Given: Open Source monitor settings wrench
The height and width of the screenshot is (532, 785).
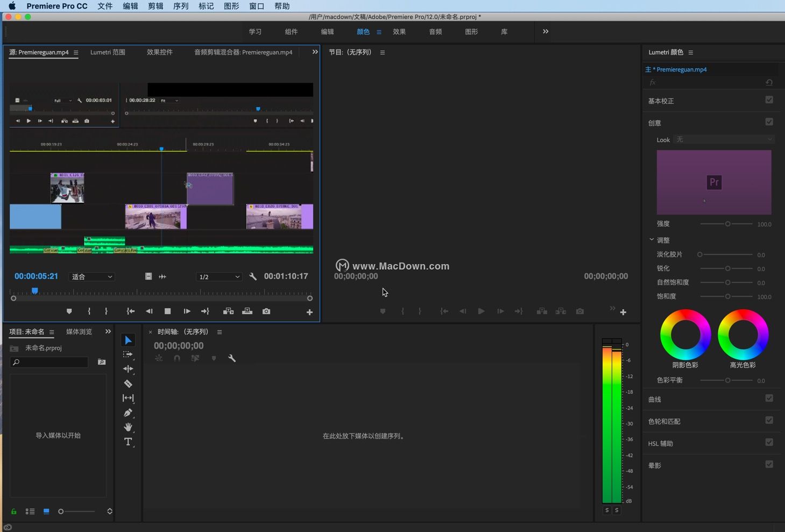Looking at the screenshot, I should pyautogui.click(x=253, y=276).
